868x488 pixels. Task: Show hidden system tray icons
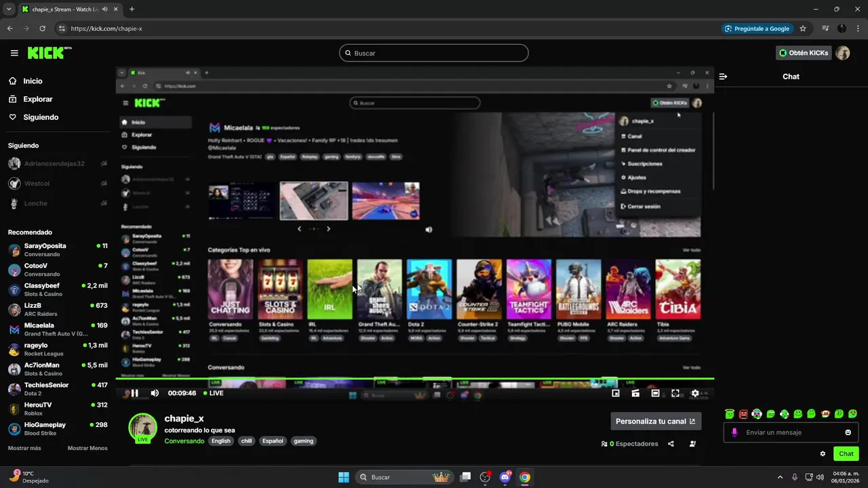point(780,477)
